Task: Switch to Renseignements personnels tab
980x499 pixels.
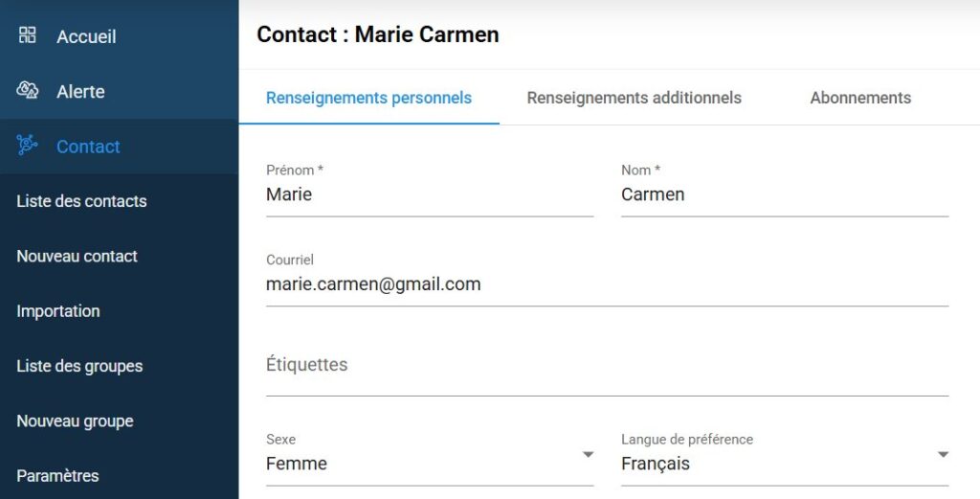Action: (x=368, y=98)
